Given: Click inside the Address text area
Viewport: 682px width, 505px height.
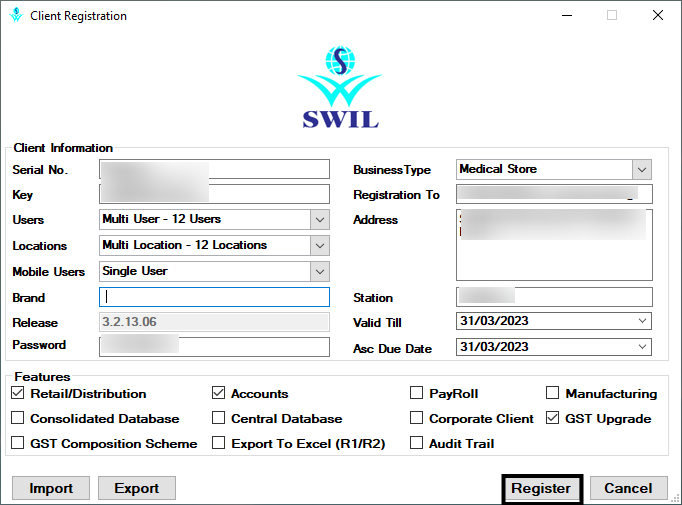Looking at the screenshot, I should pyautogui.click(x=554, y=245).
